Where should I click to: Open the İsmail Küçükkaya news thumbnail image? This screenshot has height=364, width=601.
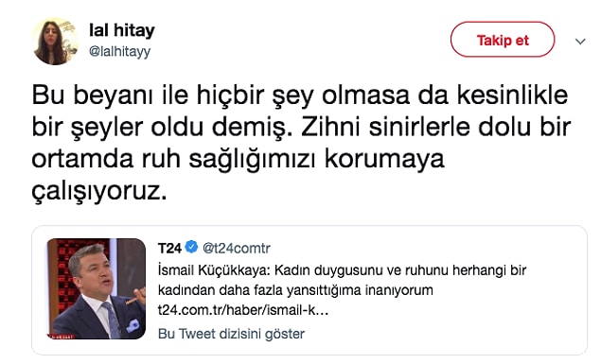tap(97, 288)
